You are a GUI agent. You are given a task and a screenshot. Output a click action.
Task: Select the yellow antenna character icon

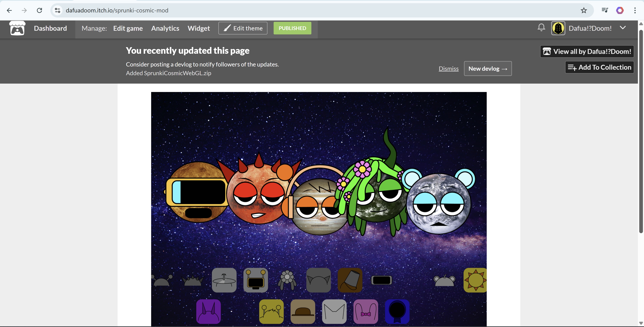pyautogui.click(x=271, y=312)
